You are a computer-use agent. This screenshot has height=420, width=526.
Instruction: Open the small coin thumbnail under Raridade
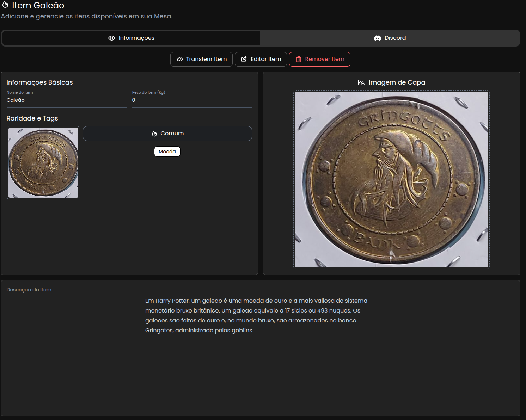pyautogui.click(x=43, y=163)
